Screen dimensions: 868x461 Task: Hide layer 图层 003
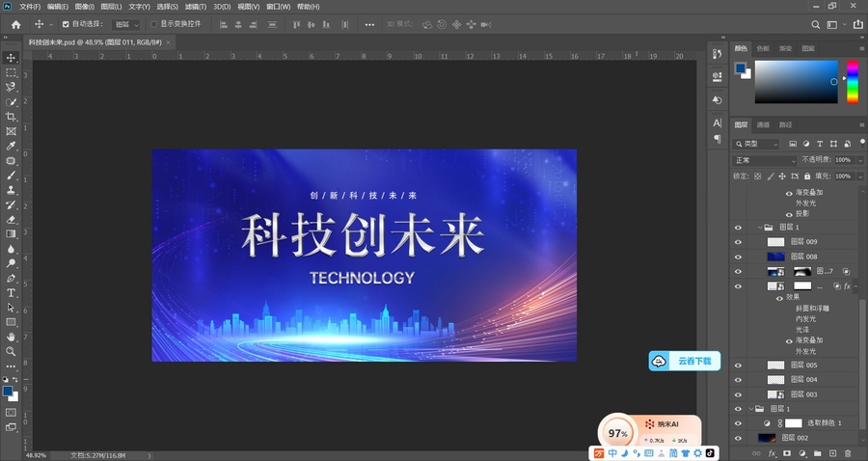point(738,394)
